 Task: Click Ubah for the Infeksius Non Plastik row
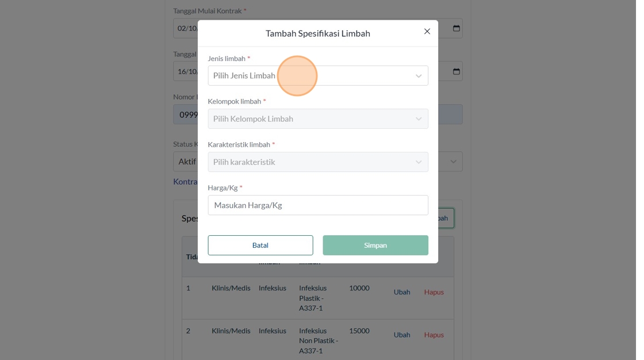(x=402, y=335)
